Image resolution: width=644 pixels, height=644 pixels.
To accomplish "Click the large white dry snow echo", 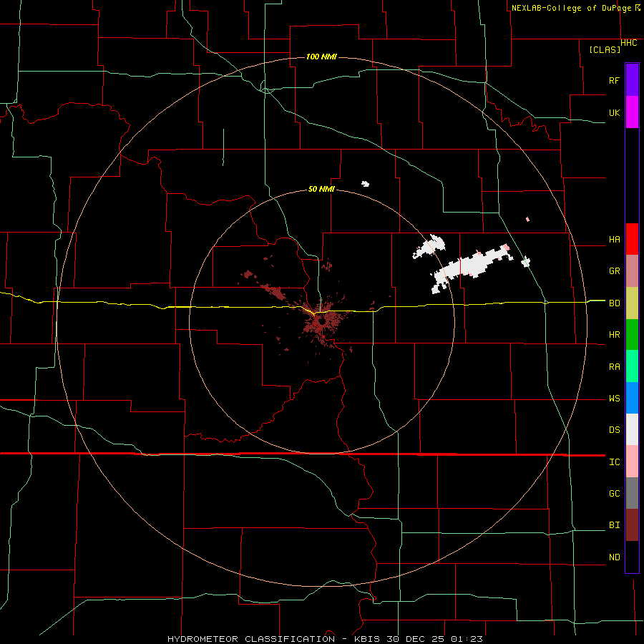I will pos(472,265).
